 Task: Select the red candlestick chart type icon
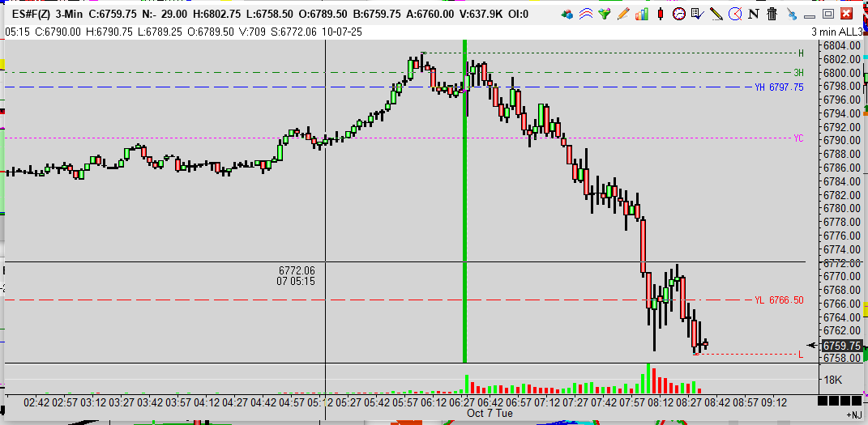(661, 14)
